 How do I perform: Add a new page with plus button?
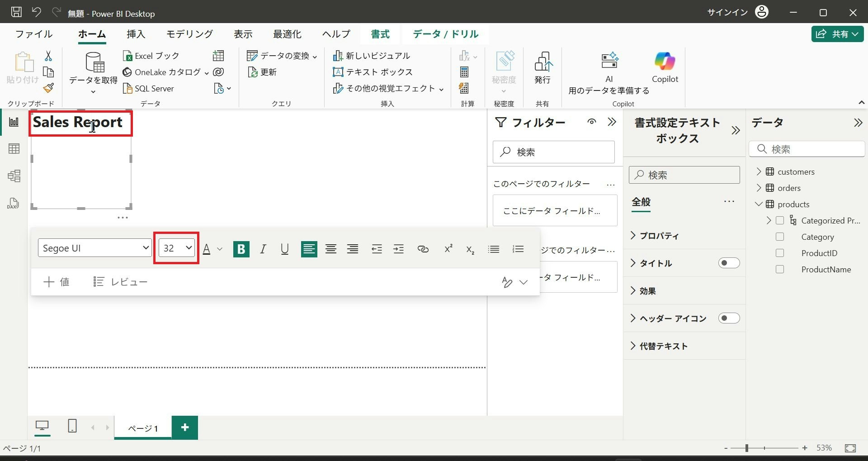tap(185, 427)
